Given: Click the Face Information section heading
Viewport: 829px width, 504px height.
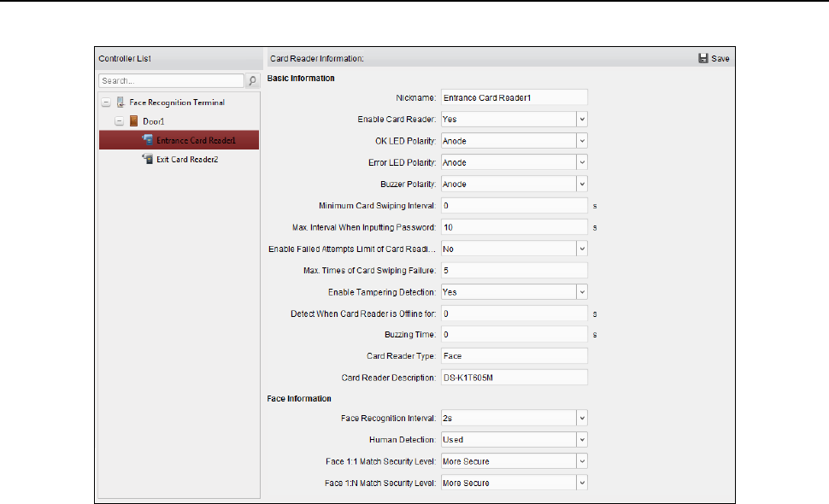Looking at the screenshot, I should tap(299, 399).
